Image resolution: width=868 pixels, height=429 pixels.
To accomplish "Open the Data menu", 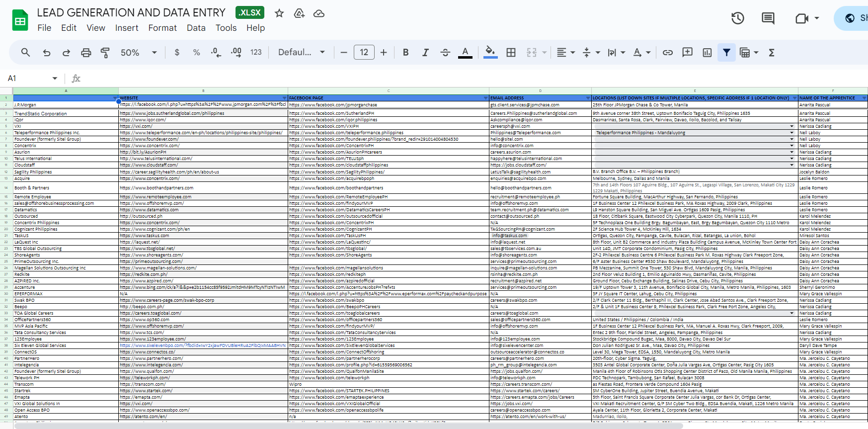I will coord(196,28).
